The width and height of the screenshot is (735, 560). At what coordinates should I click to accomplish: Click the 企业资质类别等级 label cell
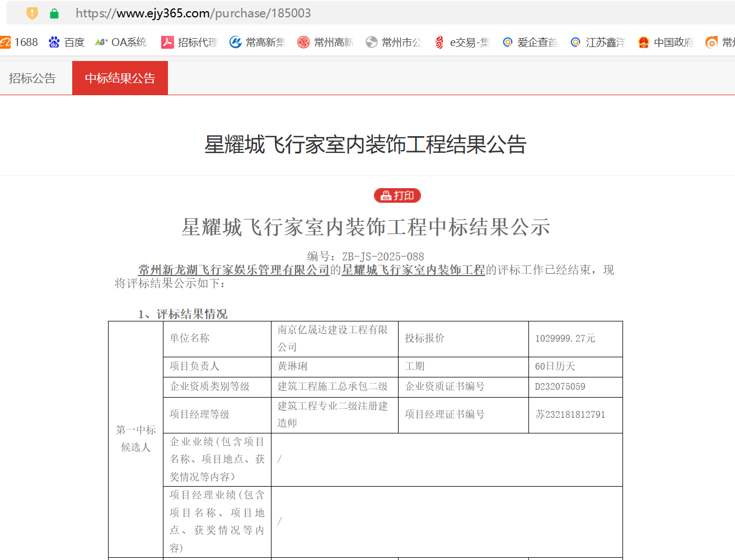pyautogui.click(x=217, y=387)
